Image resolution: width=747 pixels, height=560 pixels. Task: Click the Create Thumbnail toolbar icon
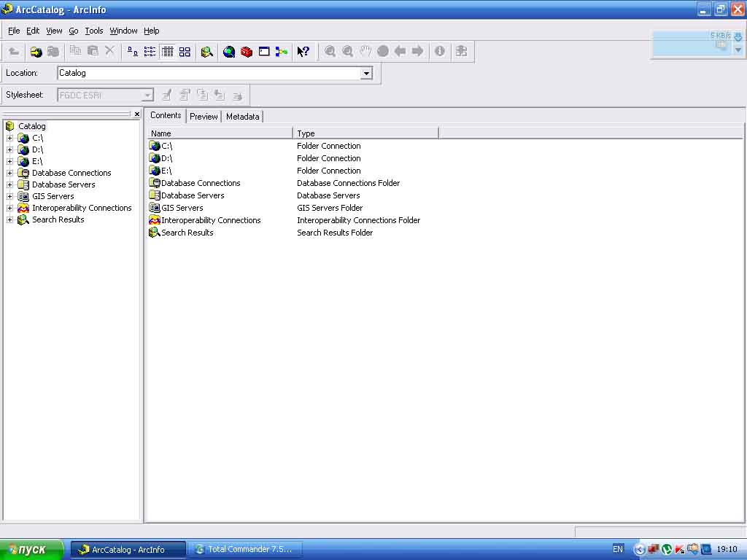point(461,51)
